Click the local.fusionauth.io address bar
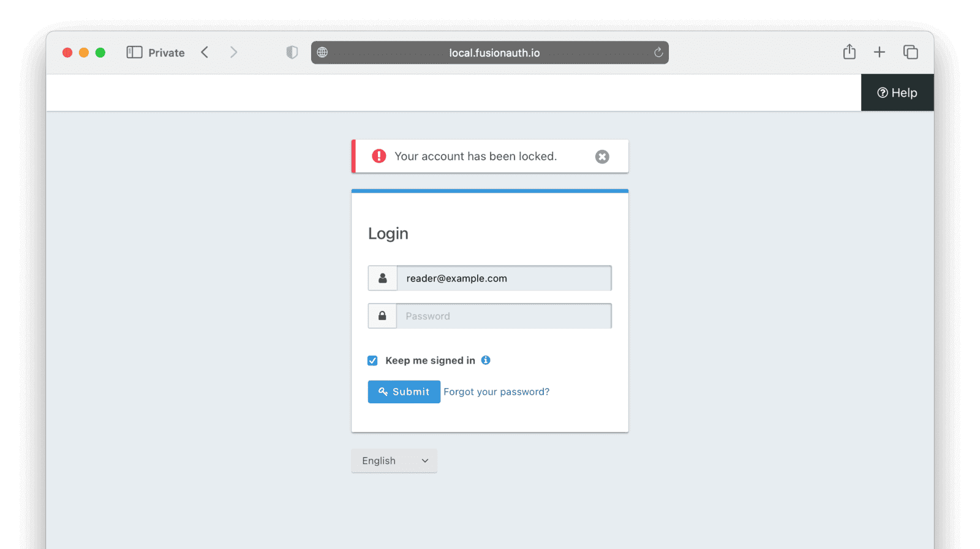This screenshot has width=980, height=549. pyautogui.click(x=494, y=53)
